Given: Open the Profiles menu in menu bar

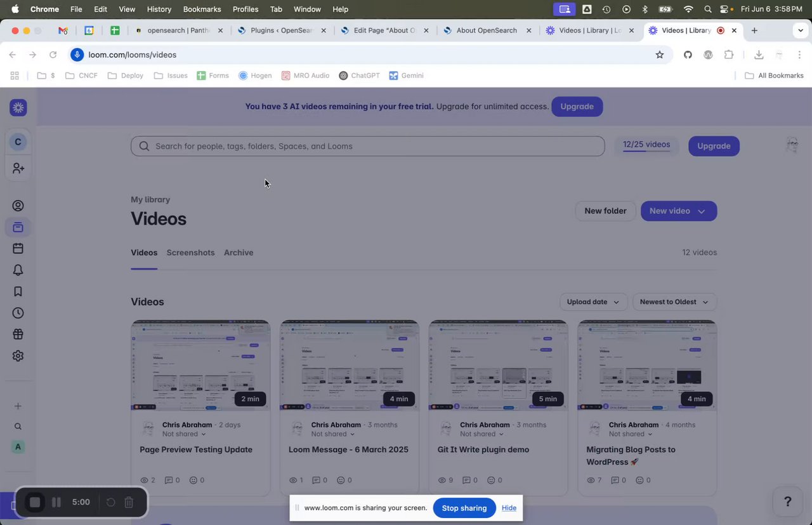Looking at the screenshot, I should coord(246,9).
